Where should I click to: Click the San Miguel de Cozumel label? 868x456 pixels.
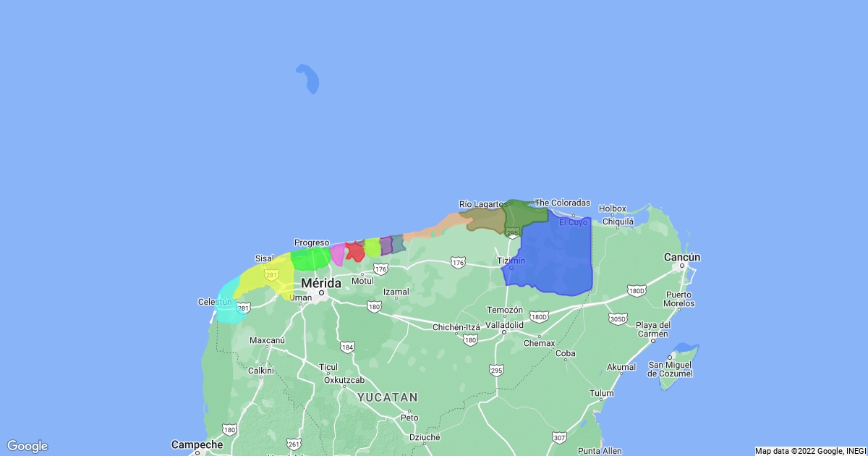click(x=670, y=369)
